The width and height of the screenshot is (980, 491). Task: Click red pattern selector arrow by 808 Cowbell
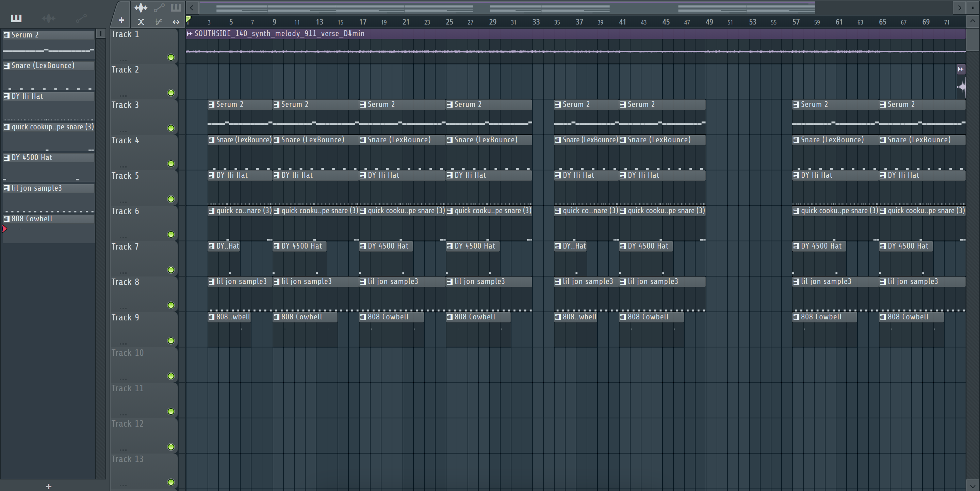[x=4, y=229]
